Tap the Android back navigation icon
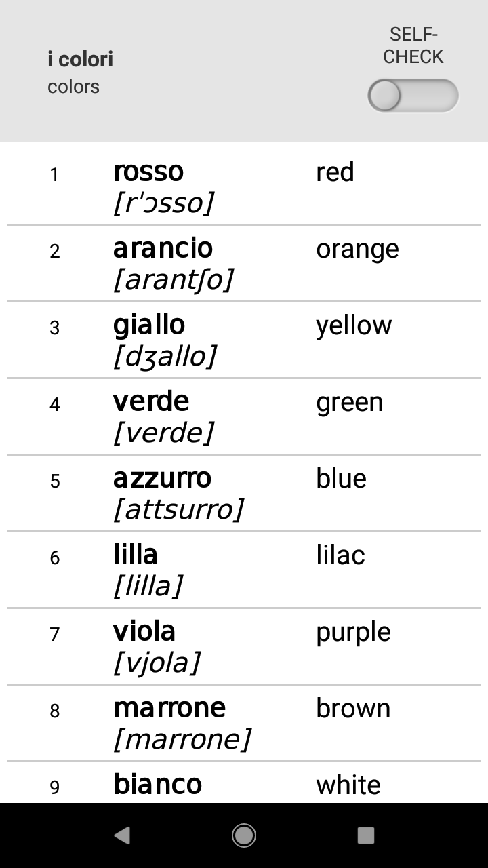This screenshot has width=488, height=868. coord(122,835)
